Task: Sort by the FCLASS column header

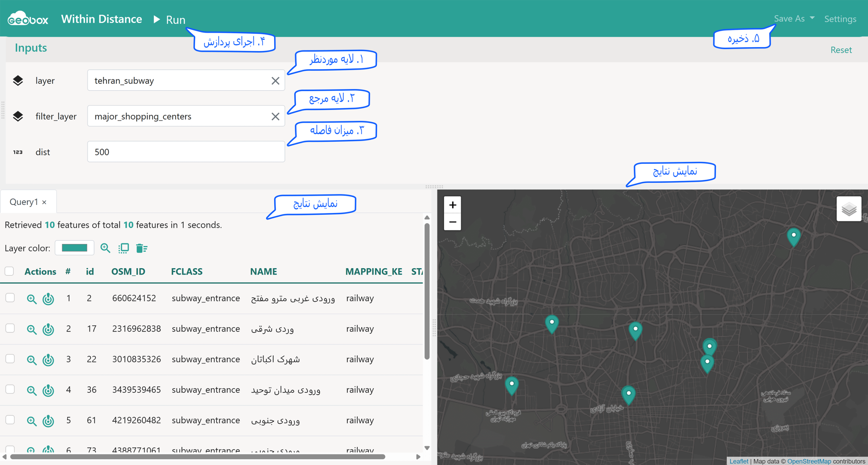Action: tap(186, 271)
